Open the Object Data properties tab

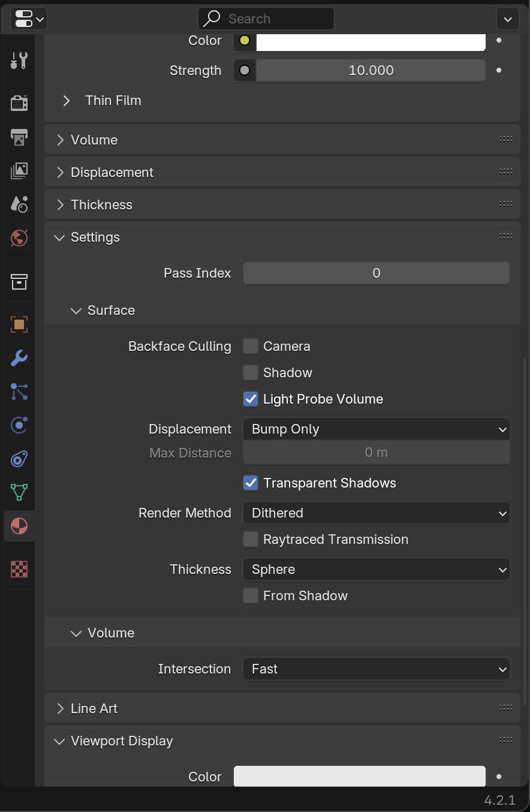(19, 493)
